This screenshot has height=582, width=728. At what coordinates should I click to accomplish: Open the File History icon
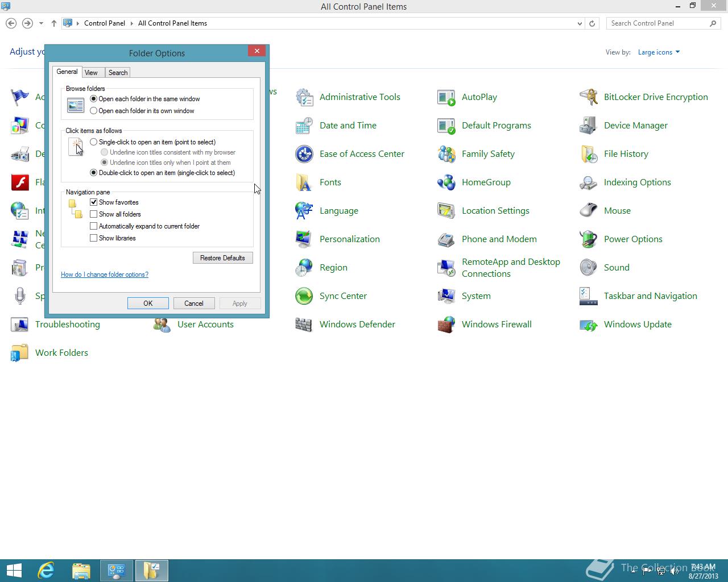589,154
